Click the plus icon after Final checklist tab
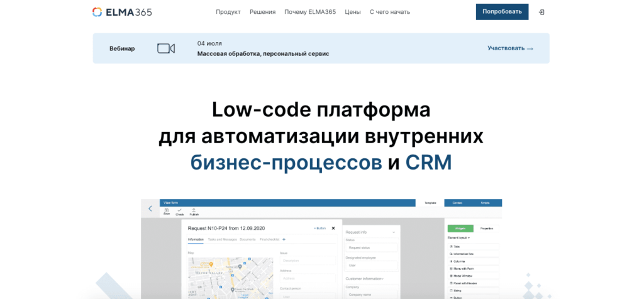 point(284,239)
